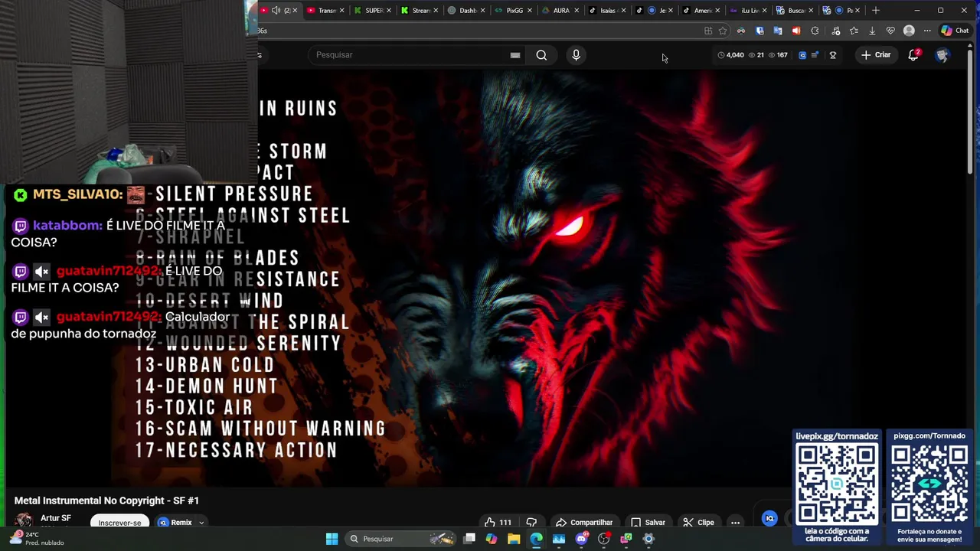
Task: Open the YouTube account avatar menu
Action: pyautogui.click(x=942, y=55)
